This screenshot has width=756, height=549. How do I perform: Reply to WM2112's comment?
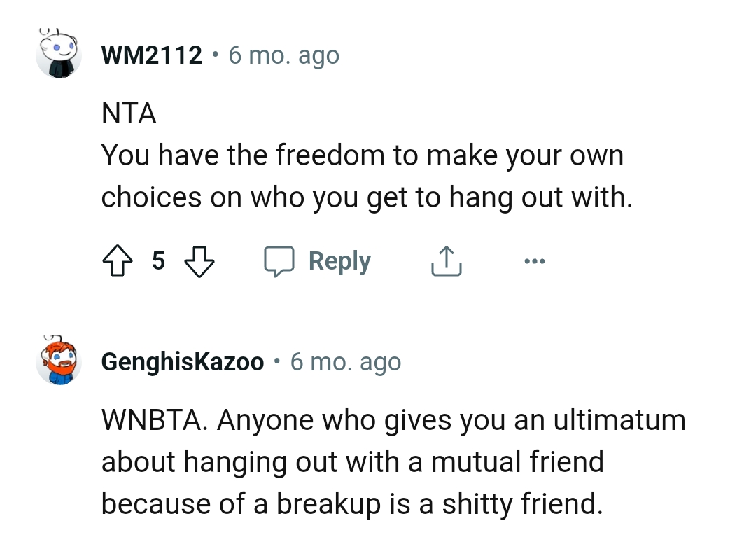tap(339, 260)
